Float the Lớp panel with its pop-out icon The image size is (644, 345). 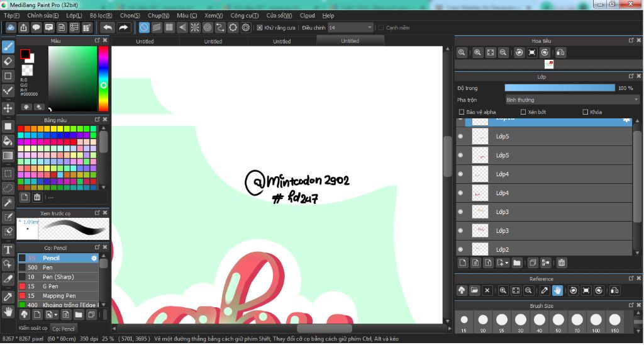click(631, 76)
